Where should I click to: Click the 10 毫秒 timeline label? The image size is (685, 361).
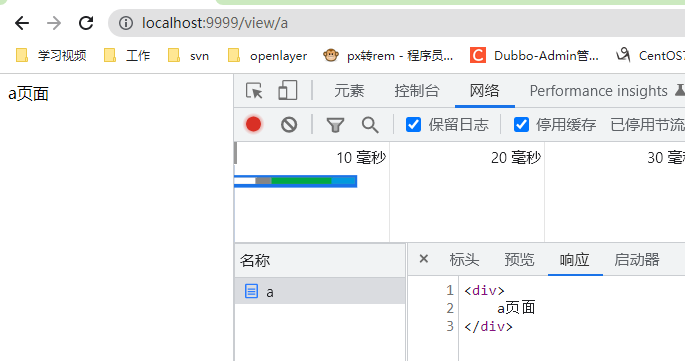(x=361, y=157)
